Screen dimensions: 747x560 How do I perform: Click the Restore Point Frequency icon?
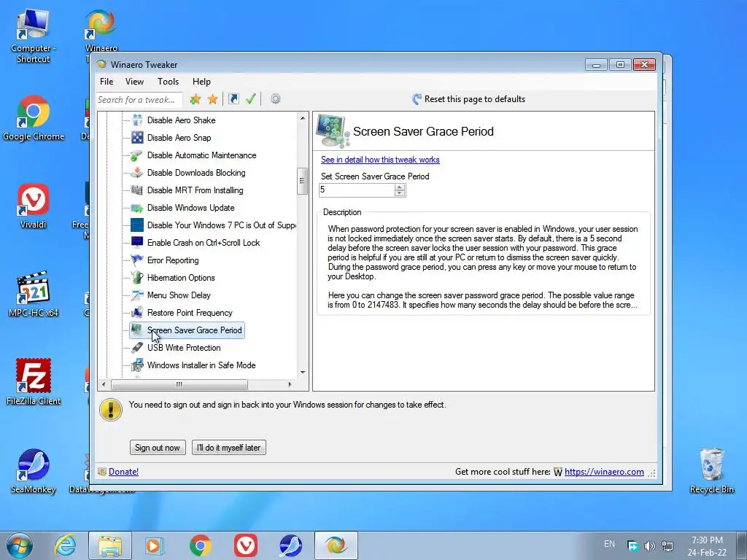tap(137, 312)
